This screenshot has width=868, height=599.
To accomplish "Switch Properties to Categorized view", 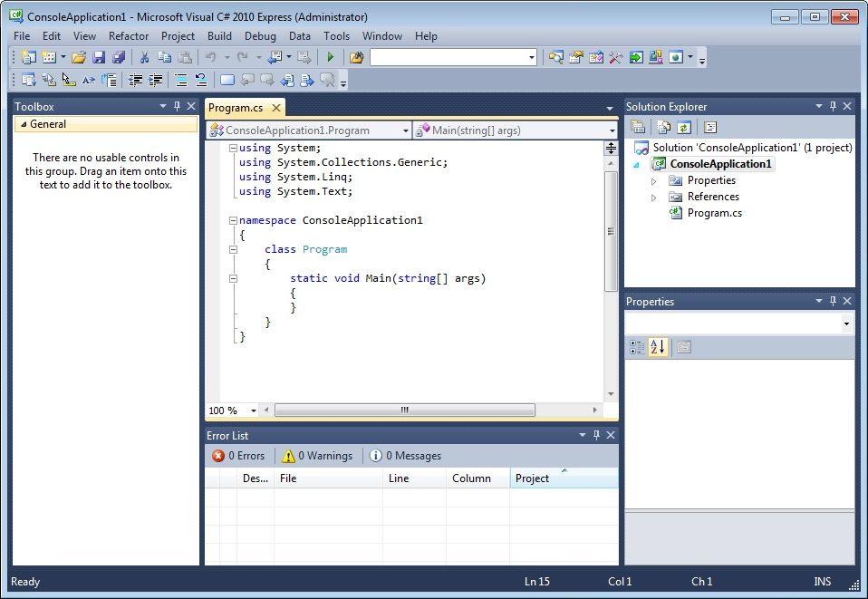I will point(637,347).
